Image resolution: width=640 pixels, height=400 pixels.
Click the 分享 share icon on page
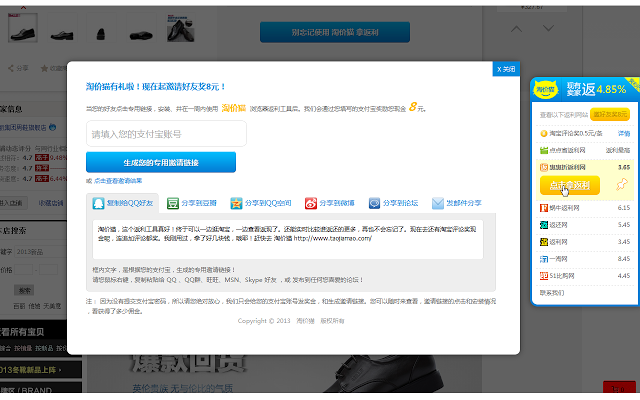pyautogui.click(x=11, y=68)
